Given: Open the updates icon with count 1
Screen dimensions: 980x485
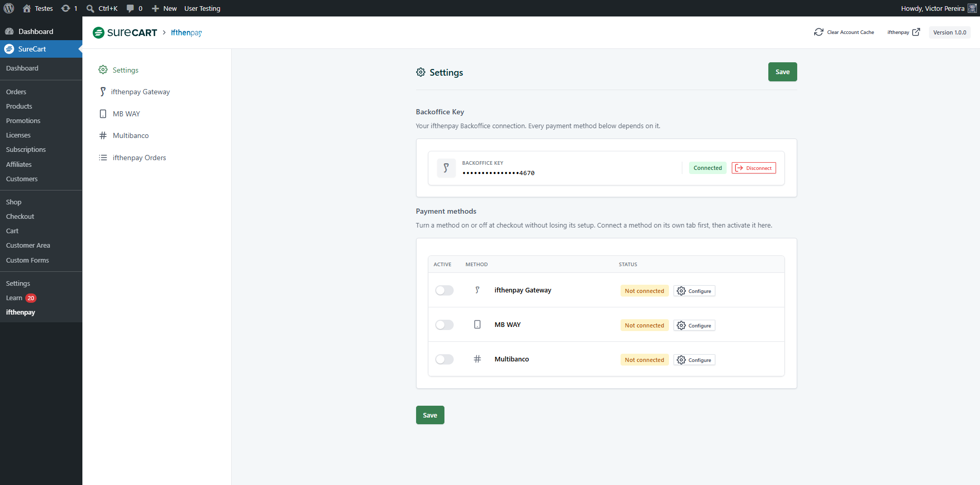Looking at the screenshot, I should [x=69, y=8].
